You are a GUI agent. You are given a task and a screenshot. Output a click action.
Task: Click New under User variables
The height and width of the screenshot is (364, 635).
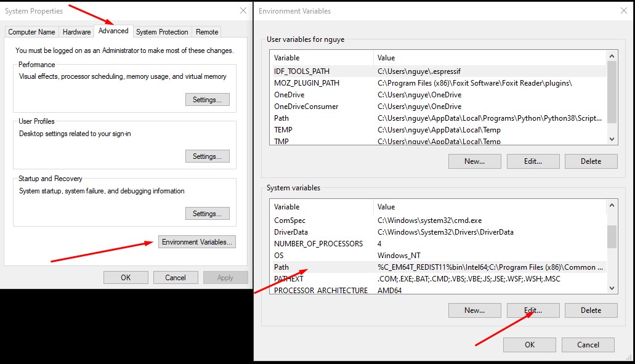coord(474,161)
